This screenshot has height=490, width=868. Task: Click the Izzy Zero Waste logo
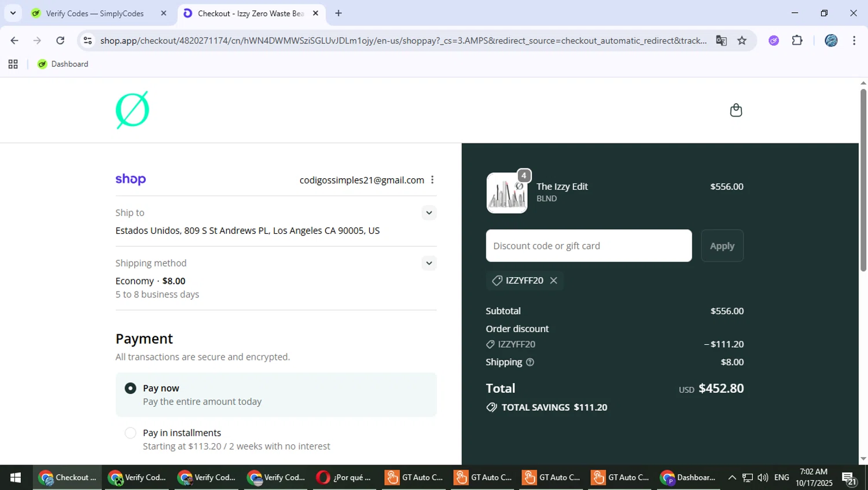point(133,110)
